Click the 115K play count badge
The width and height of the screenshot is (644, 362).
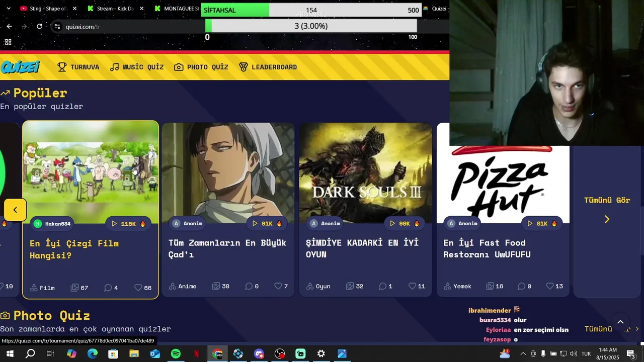pyautogui.click(x=128, y=224)
